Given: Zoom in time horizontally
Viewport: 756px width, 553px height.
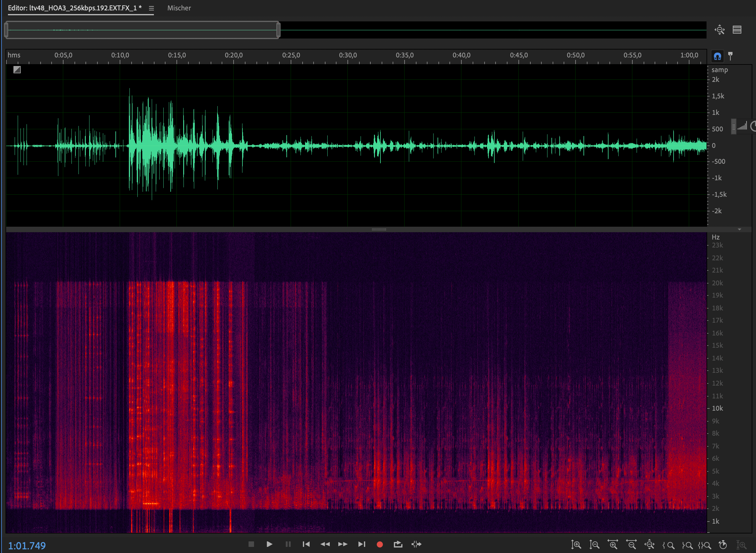Looking at the screenshot, I should 612,545.
